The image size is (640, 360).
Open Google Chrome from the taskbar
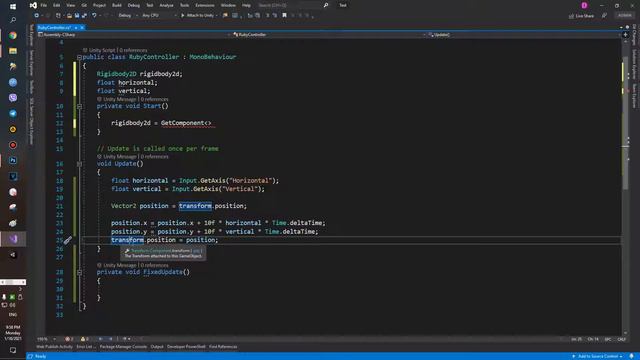click(13, 36)
